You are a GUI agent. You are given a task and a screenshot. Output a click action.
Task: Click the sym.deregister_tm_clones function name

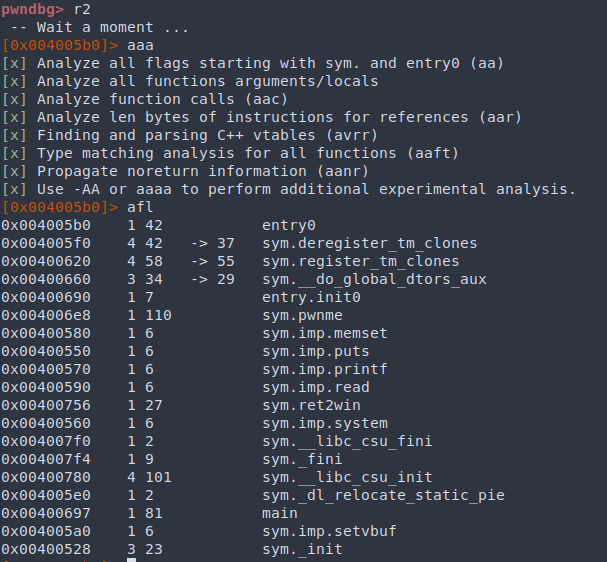[x=370, y=243]
